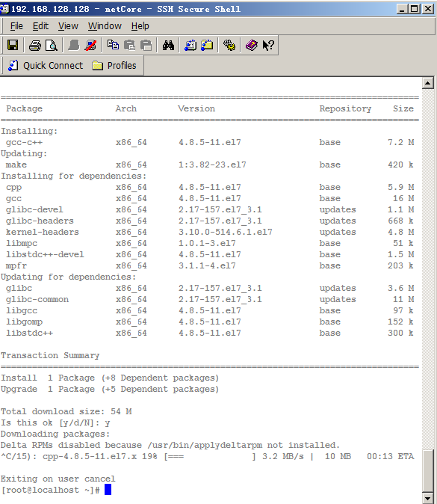The width and height of the screenshot is (437, 504).
Task: Click the Quick Connect button
Action: 46,66
